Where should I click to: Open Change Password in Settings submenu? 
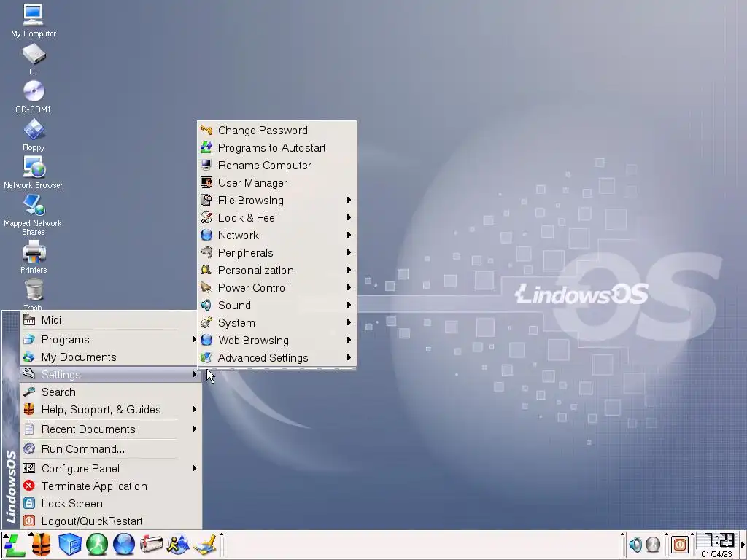click(276, 131)
